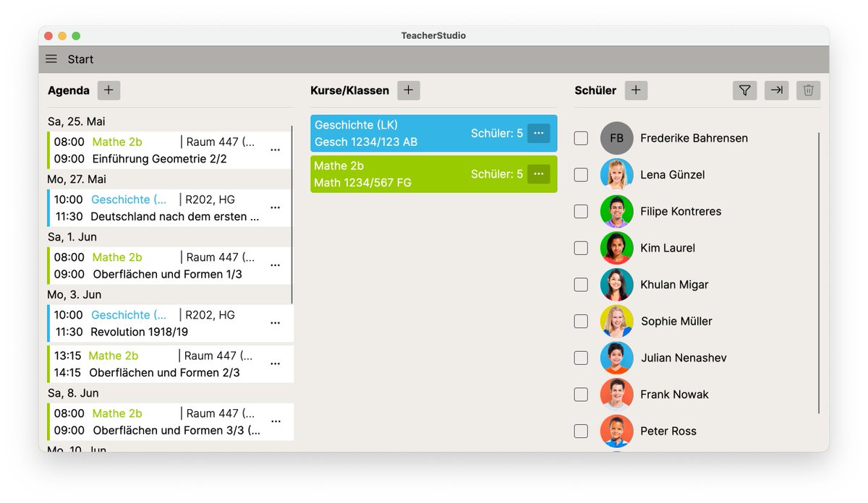Screen dimensions: 868x503
Task: Check the box next to Frank Nowak
Action: 581,395
